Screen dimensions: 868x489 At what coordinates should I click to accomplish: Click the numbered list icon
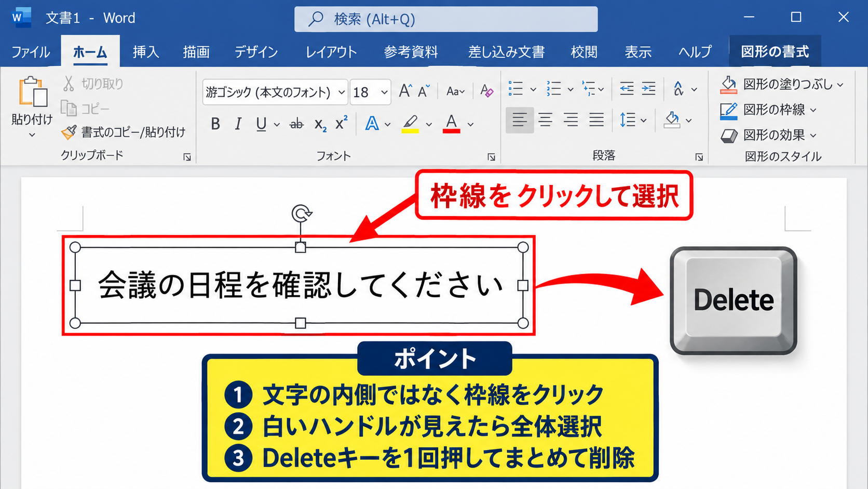[554, 89]
